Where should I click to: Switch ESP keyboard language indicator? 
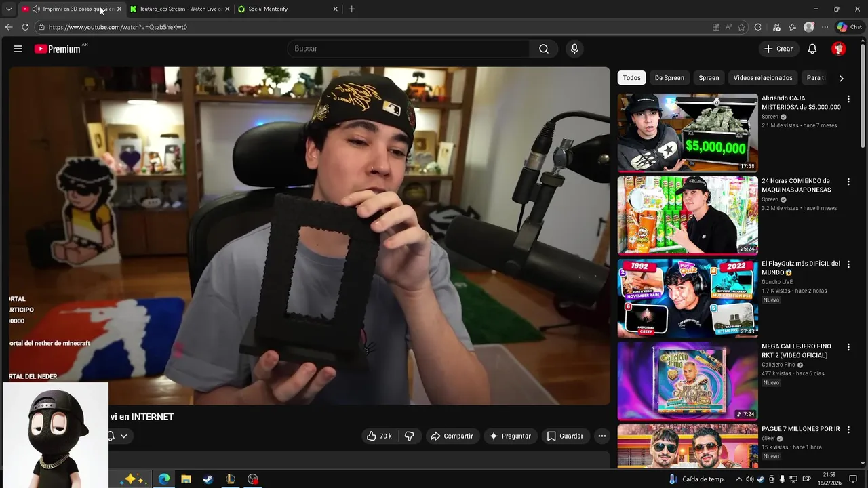807,479
